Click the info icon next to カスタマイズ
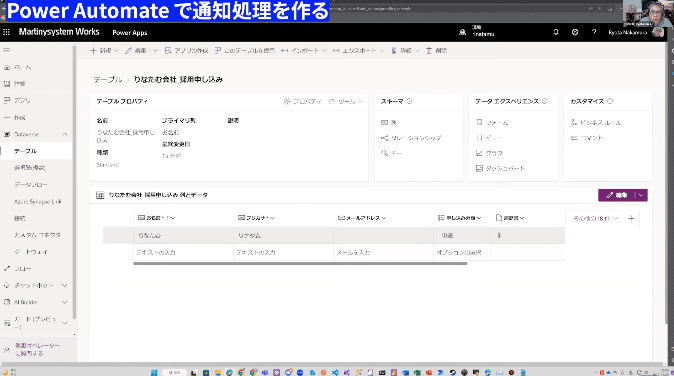 [610, 101]
